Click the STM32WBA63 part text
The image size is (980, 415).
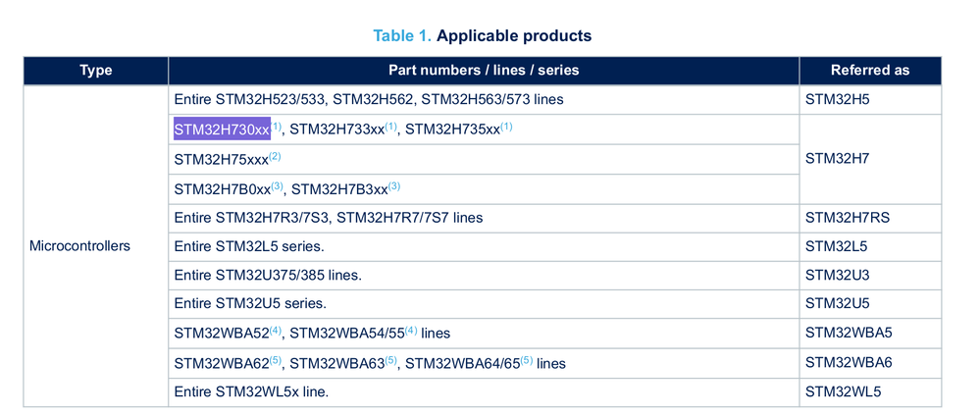point(337,363)
